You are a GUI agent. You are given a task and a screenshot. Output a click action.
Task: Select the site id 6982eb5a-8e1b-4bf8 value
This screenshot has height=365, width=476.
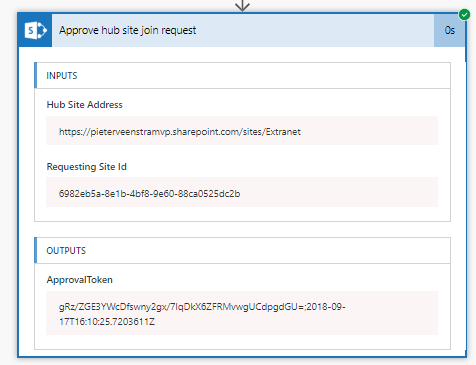(x=149, y=194)
